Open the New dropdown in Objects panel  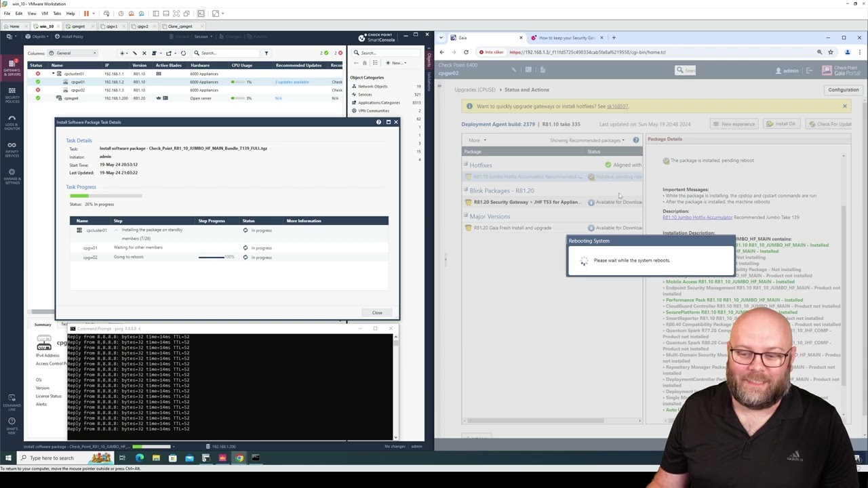396,63
